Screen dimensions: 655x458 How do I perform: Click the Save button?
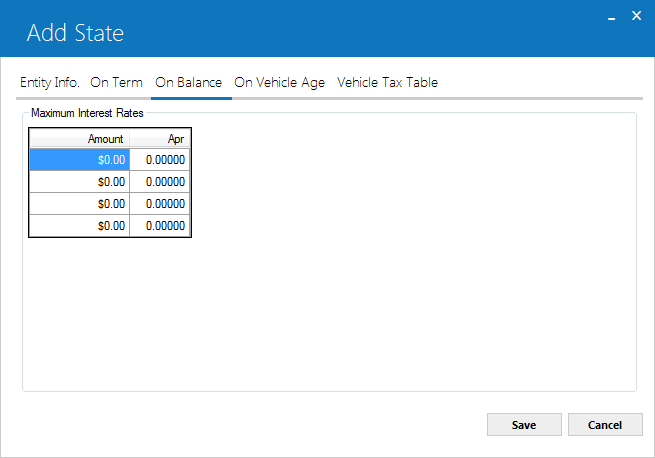click(524, 425)
